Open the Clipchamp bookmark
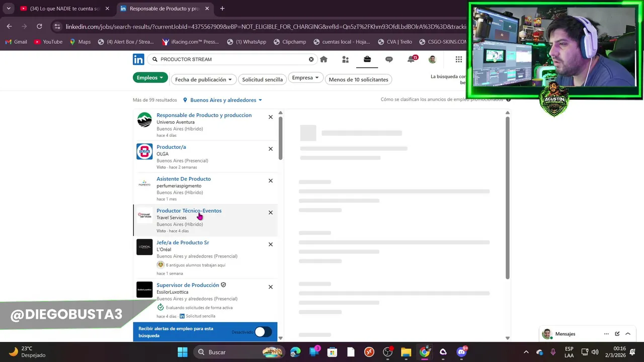The width and height of the screenshot is (644, 362). click(x=289, y=42)
